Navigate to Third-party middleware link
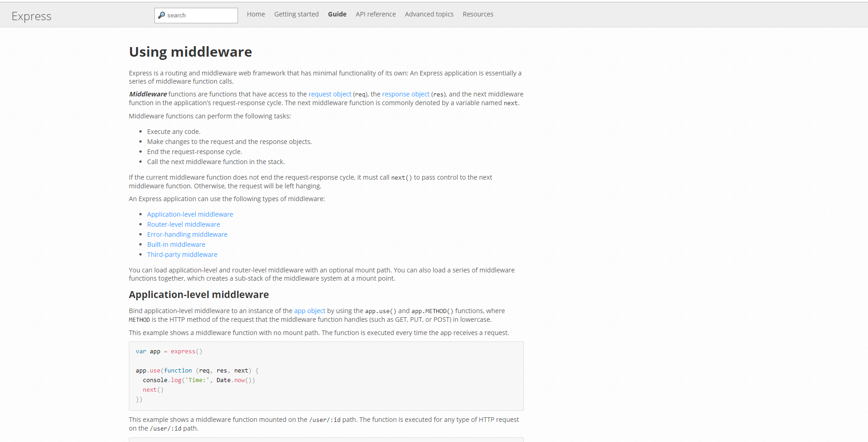The image size is (868, 442). [x=182, y=255]
